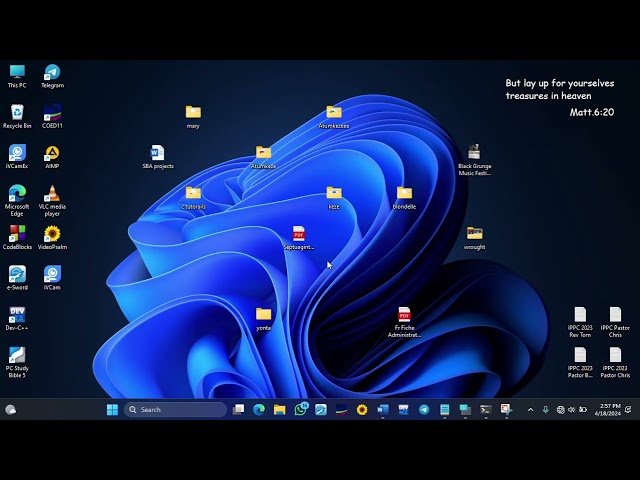Image resolution: width=640 pixels, height=480 pixels.
Task: Select the iVCamEx desktop shortcut
Action: 17,157
